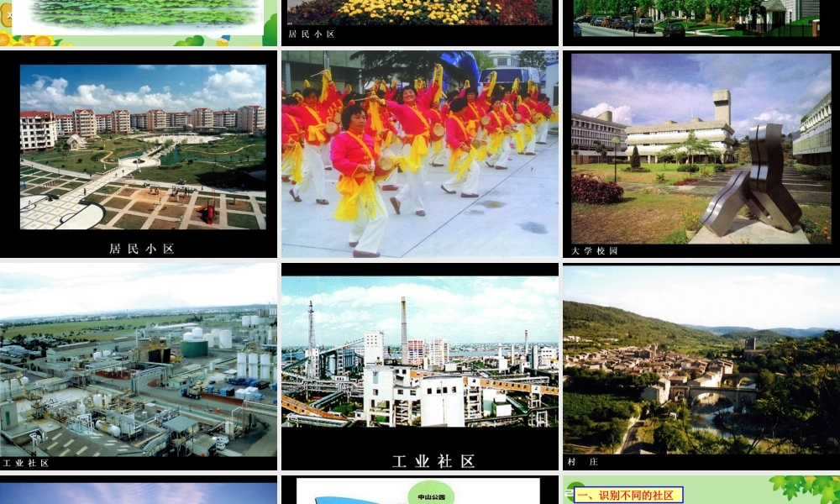Image resolution: width=840 pixels, height=504 pixels.
Task: Open the hillside village slide thumbnail
Action: [x=701, y=366]
